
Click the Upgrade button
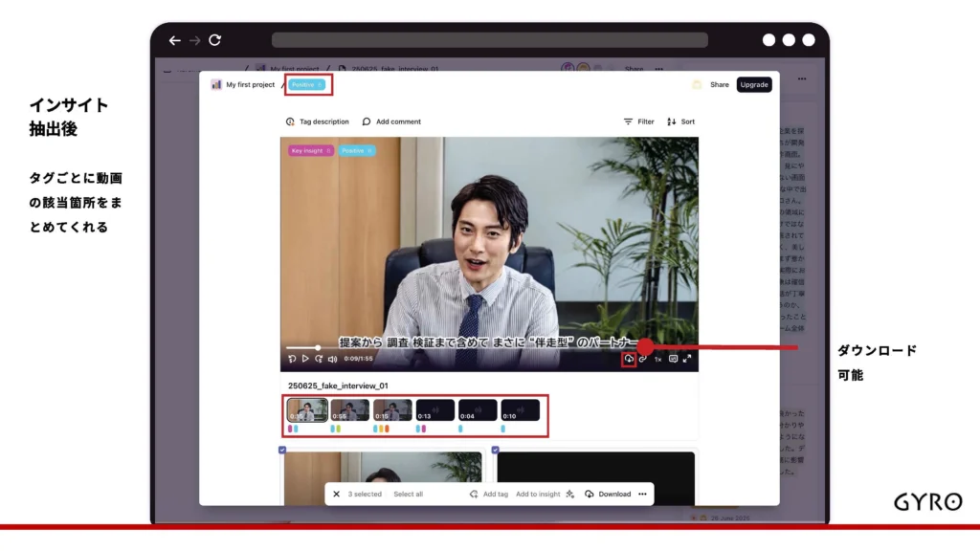[754, 84]
